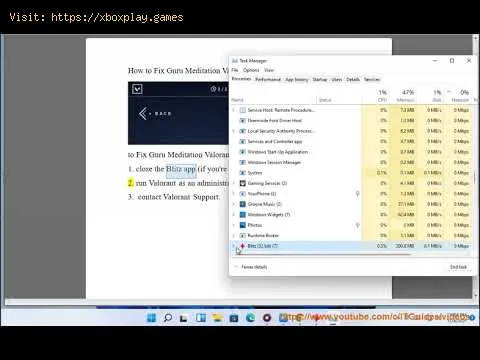
Task: Click the End task button
Action: 458,267
